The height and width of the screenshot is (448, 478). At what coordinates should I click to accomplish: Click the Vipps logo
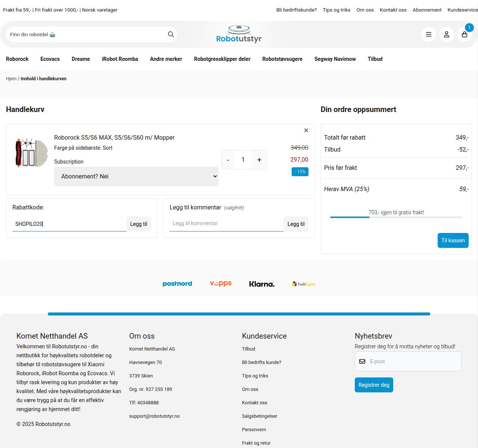(221, 283)
